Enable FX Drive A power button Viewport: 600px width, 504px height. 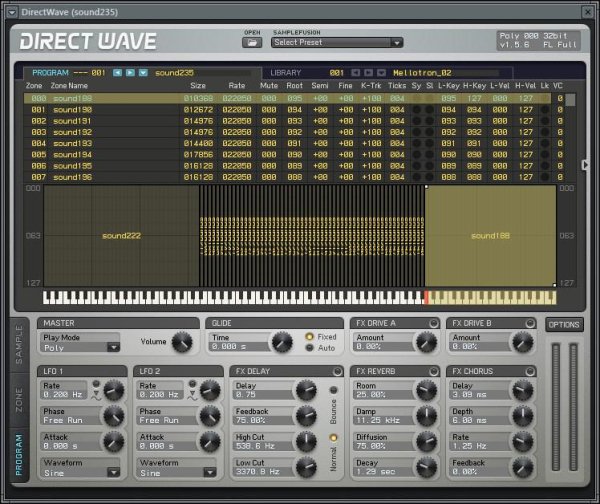(433, 323)
